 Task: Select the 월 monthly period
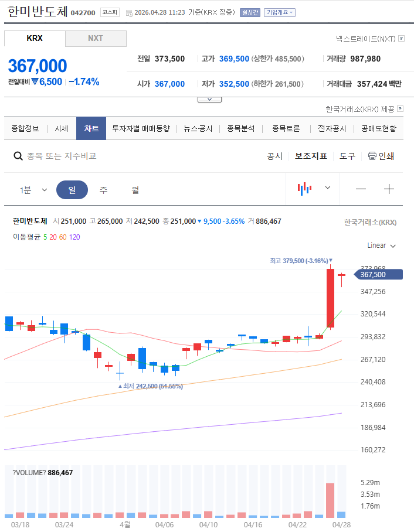point(135,190)
